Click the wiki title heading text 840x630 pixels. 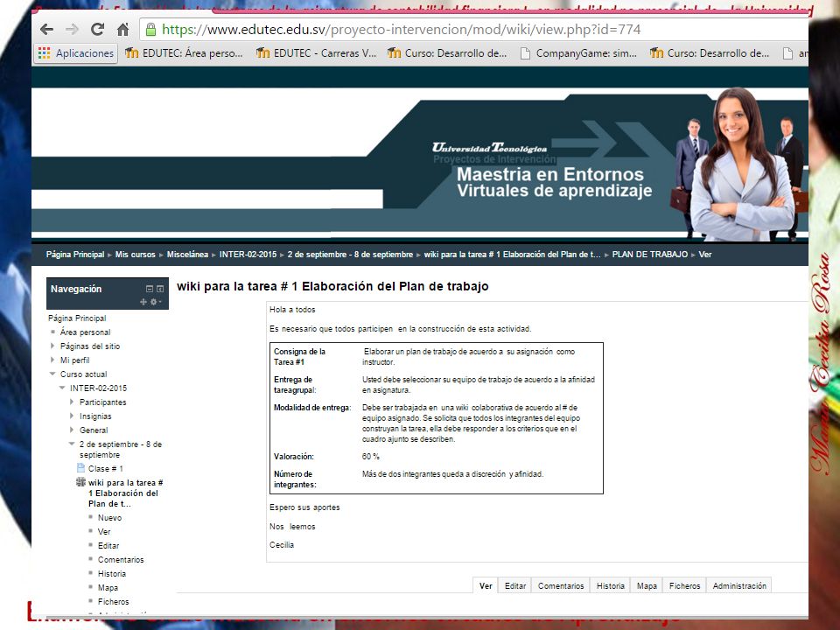coord(332,286)
